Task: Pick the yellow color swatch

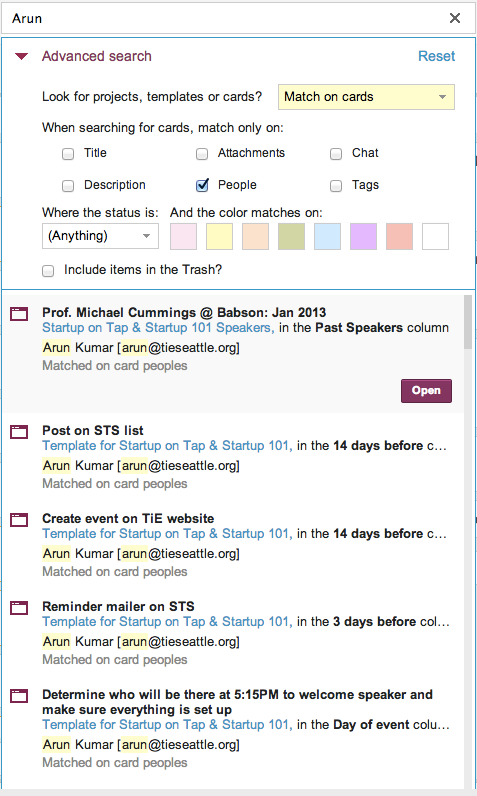Action: 219,237
